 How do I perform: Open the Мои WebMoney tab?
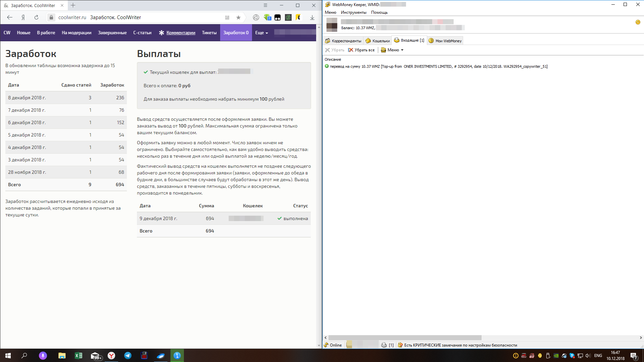445,41
